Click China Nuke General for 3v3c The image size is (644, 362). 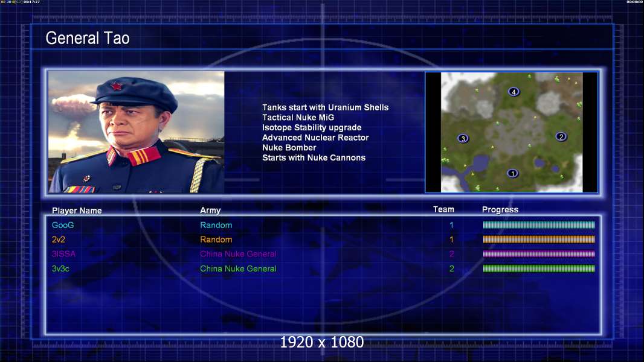[x=238, y=268]
